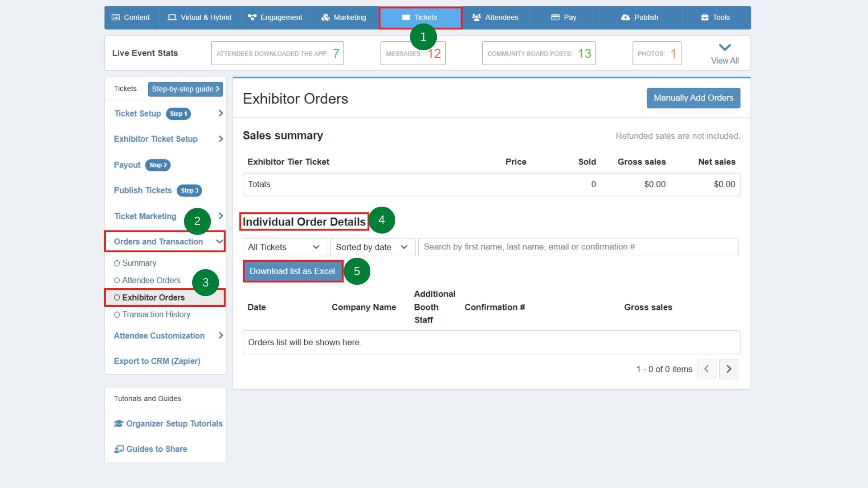Select the Transaction History radio option
The image size is (868, 488).
point(118,314)
